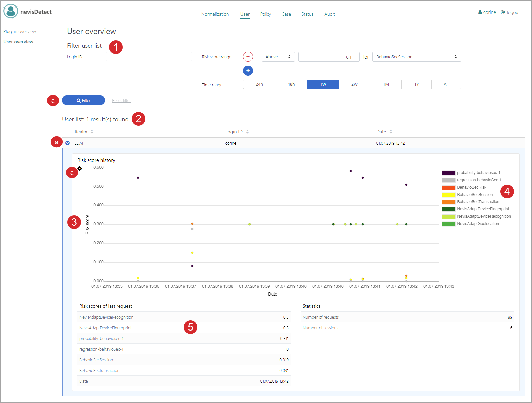This screenshot has width=532, height=403.
Task: Toggle NevisAdaptDeviceRecognition legend swatch
Action: coord(448,216)
